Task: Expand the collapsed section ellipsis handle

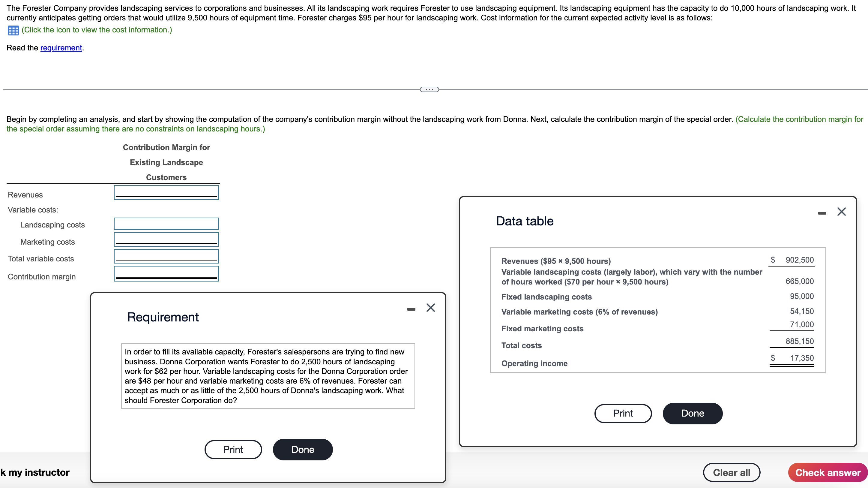Action: 429,89
